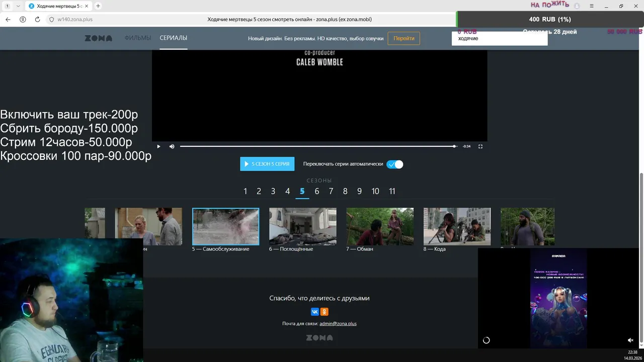
Task: Open episode 8 Кода thumbnail
Action: [x=457, y=226]
